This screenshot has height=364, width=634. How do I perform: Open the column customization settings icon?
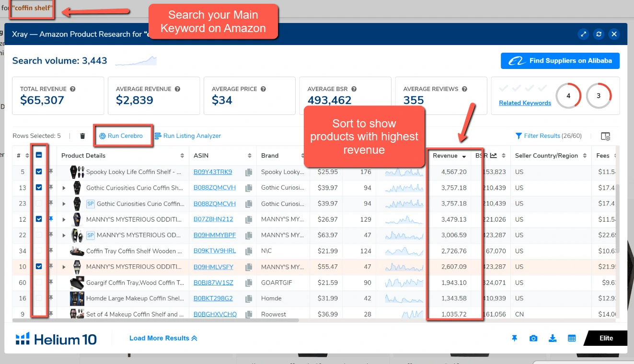pyautogui.click(x=605, y=136)
